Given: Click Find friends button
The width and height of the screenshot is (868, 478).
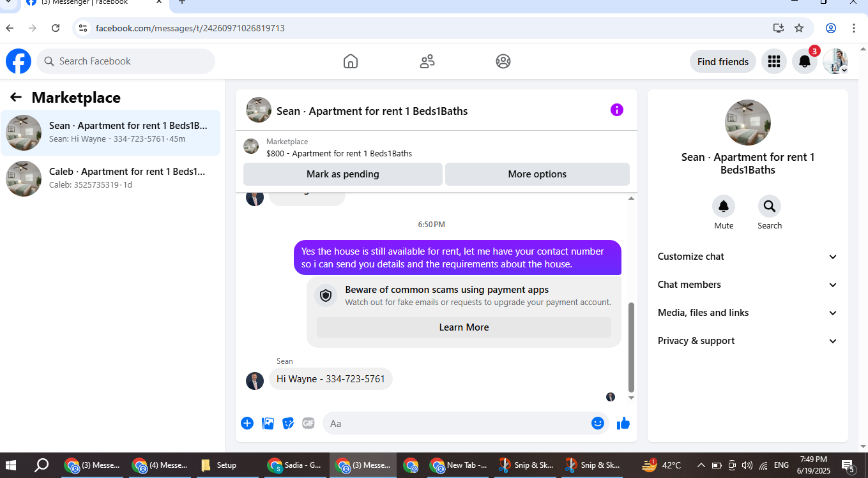Looking at the screenshot, I should point(722,61).
